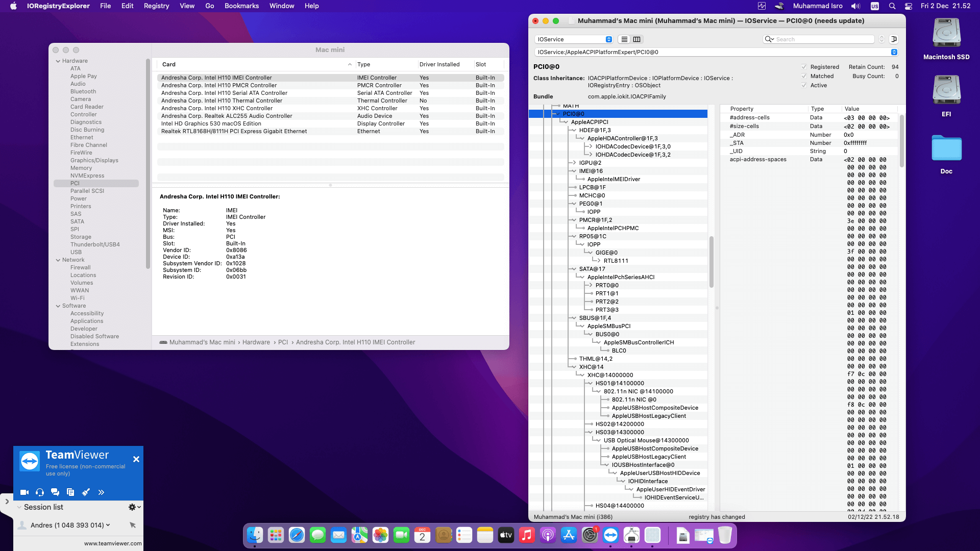980x551 pixels.
Task: Click TeamViewer video camera icon
Action: pos(24,492)
